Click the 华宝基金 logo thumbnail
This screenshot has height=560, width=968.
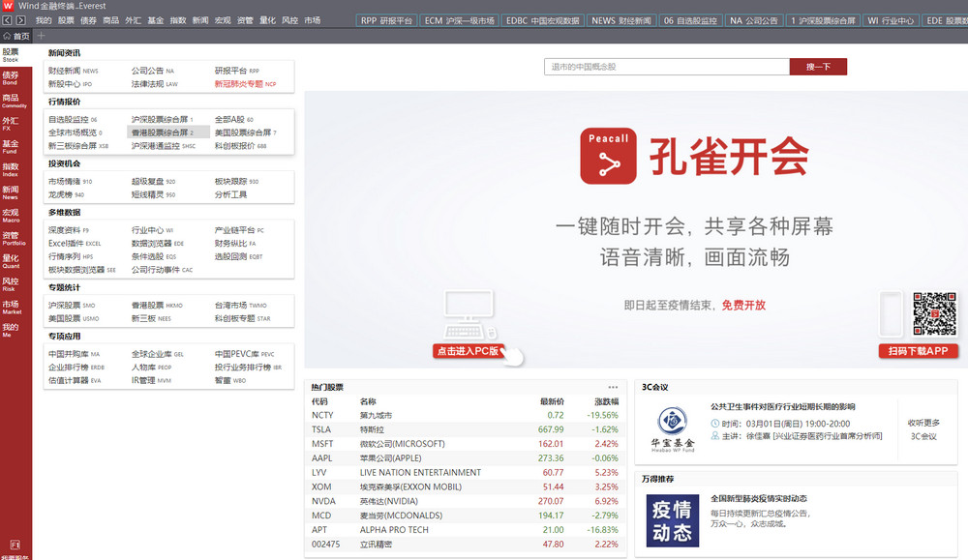(x=673, y=429)
